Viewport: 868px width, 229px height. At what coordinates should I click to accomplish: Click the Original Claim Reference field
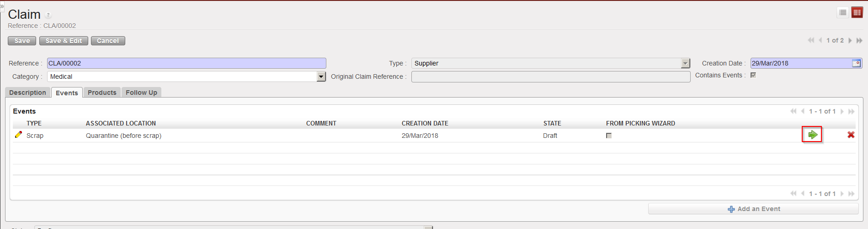(550, 76)
